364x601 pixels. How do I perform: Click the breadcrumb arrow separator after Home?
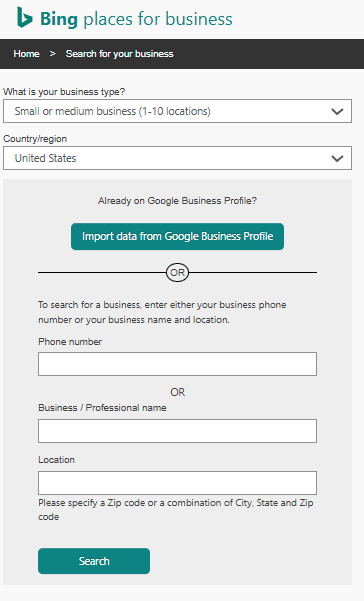(x=52, y=54)
